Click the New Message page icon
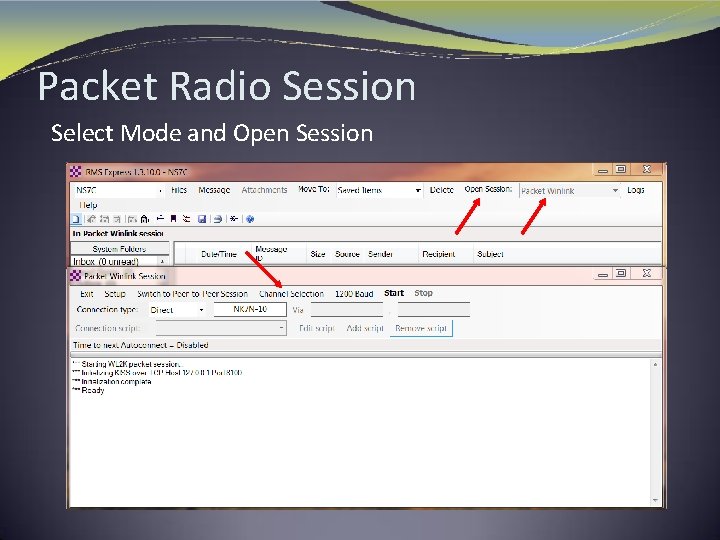Screen dimensions: 720x540 (77, 219)
